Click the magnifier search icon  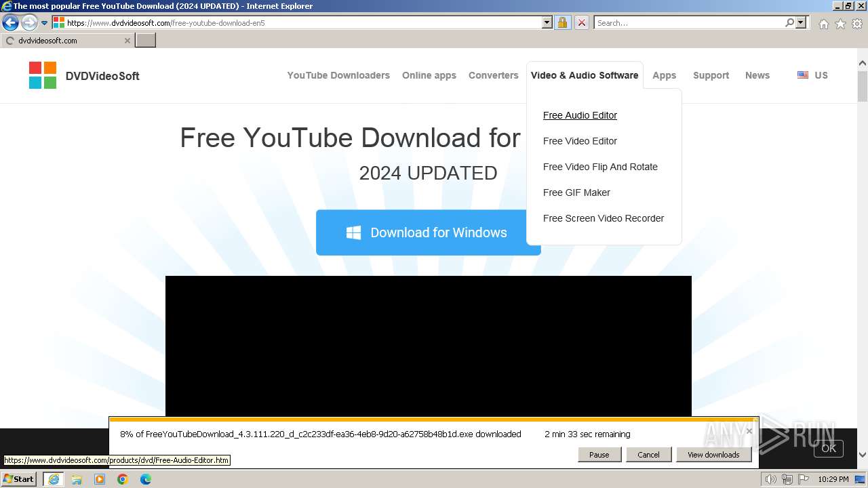pos(789,22)
